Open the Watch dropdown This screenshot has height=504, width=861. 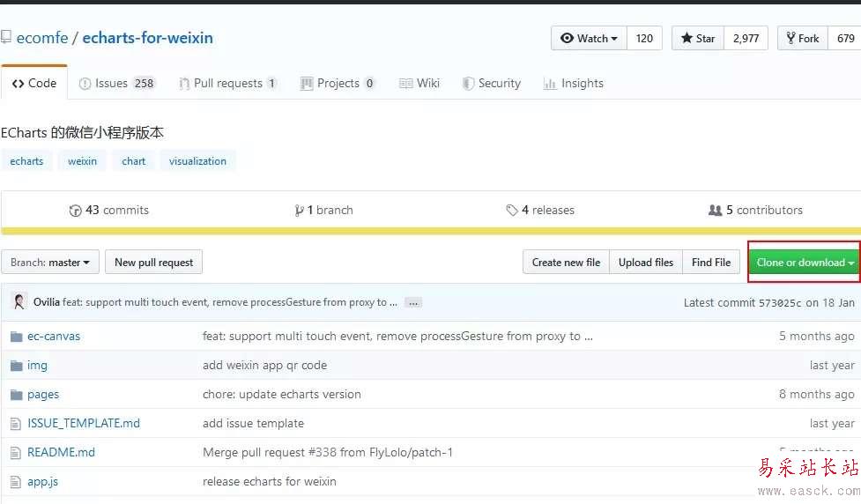(x=589, y=39)
